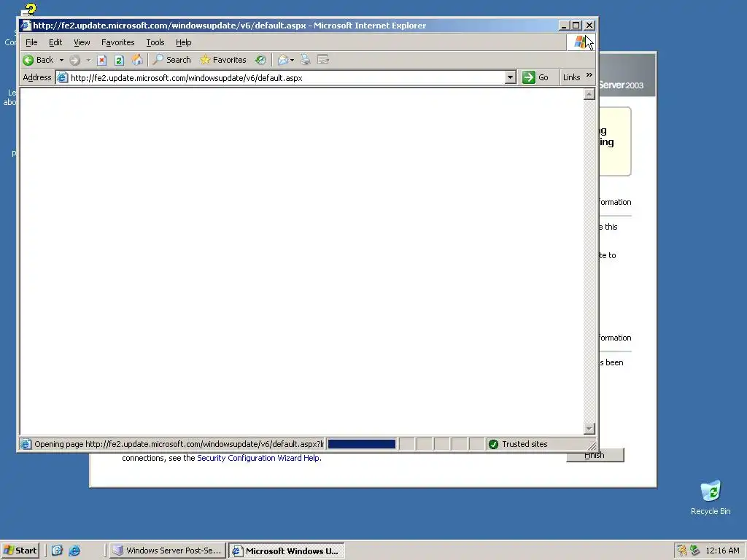
Task: Launch Internet Explorer from quick launch
Action: 74,551
